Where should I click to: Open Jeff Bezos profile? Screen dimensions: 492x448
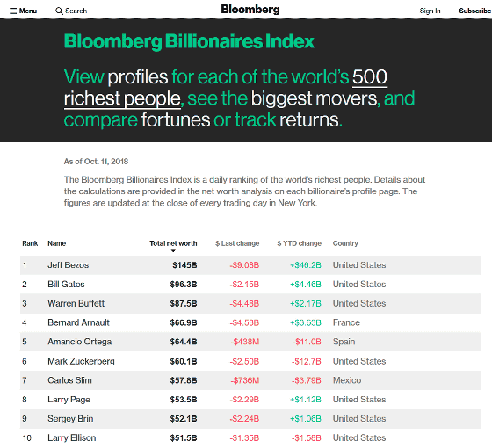(69, 265)
